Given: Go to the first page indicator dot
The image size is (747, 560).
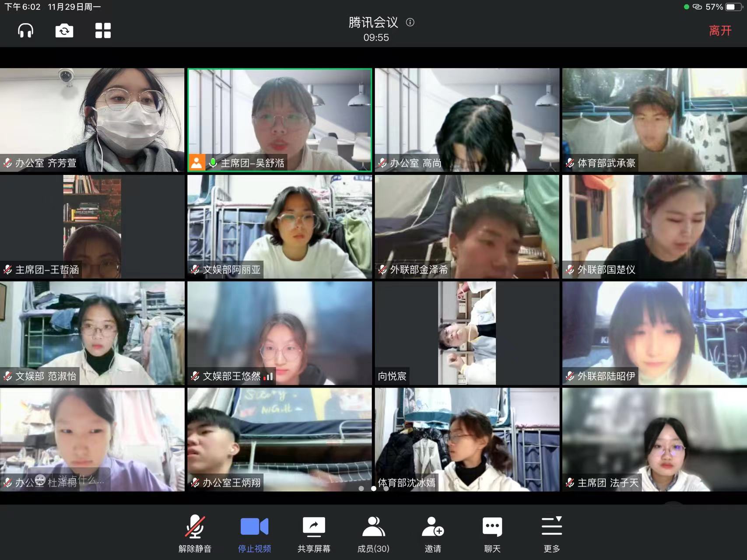Looking at the screenshot, I should tap(361, 488).
